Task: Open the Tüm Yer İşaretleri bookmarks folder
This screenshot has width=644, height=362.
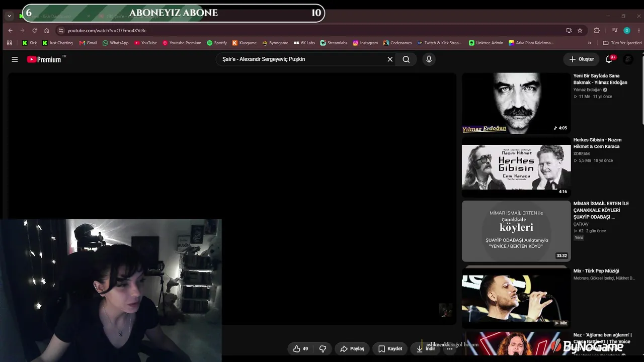Action: (x=622, y=43)
